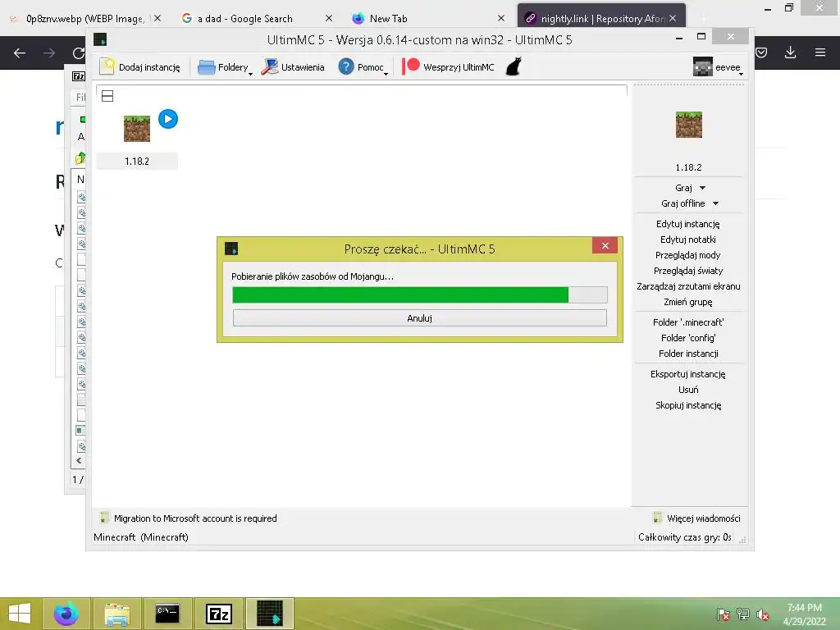
Task: Click the 1.18.2 instance name label
Action: tap(137, 162)
